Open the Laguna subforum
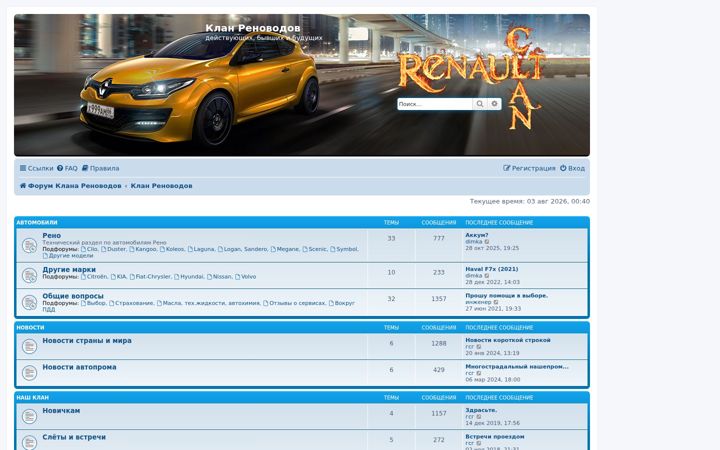 click(x=201, y=249)
